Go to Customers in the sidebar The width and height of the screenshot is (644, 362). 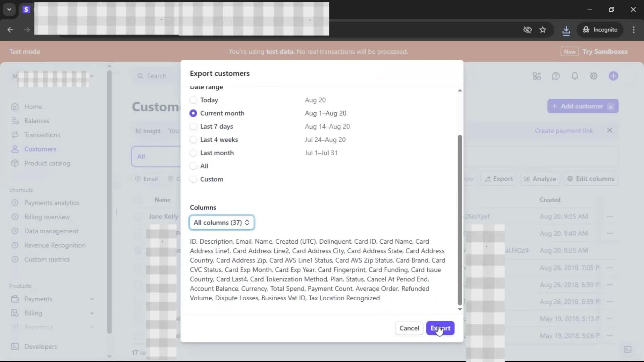coord(40,149)
